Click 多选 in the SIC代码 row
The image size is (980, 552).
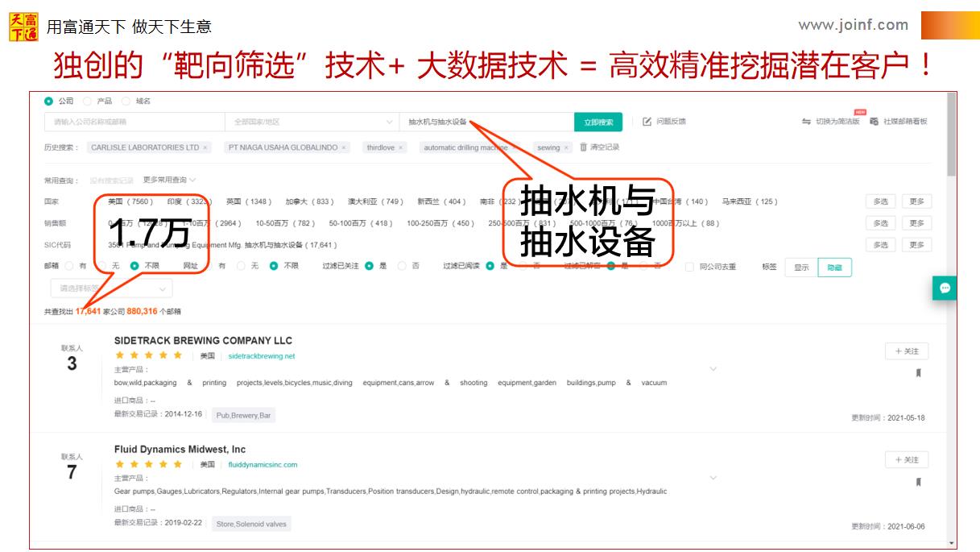pos(881,245)
